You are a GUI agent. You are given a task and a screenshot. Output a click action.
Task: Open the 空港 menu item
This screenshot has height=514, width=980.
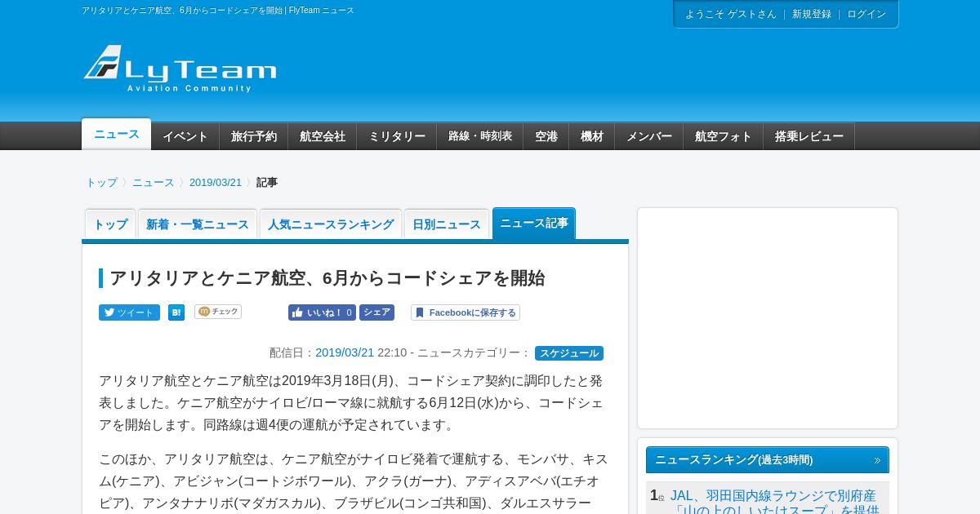(x=546, y=136)
